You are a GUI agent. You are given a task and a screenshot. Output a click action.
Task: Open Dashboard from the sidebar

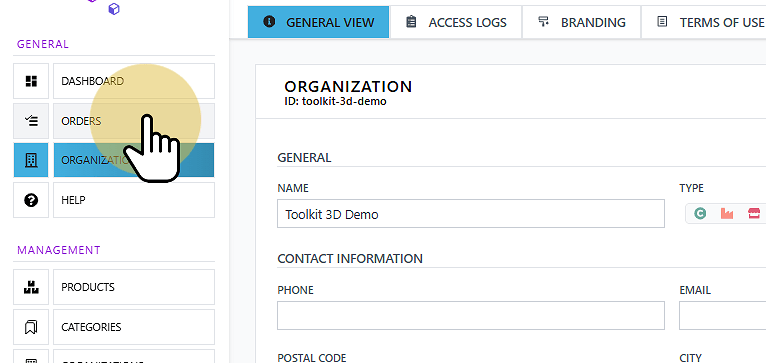[x=134, y=81]
